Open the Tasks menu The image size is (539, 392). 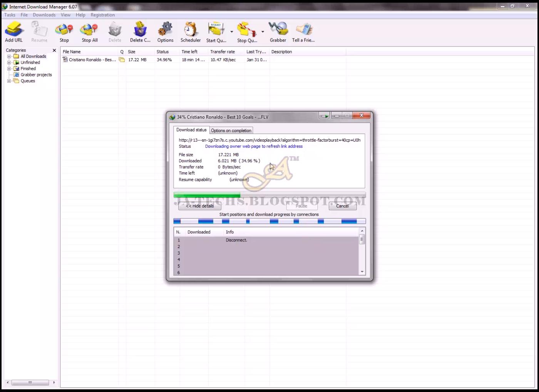click(10, 15)
